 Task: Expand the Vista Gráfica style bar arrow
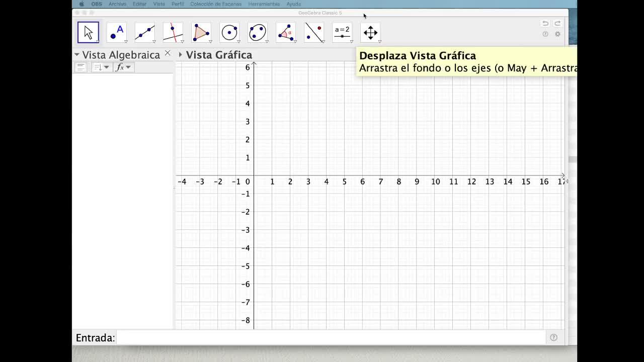(x=180, y=54)
